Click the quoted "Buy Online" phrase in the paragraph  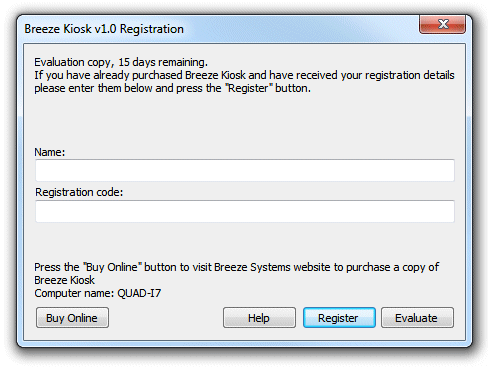pos(112,267)
